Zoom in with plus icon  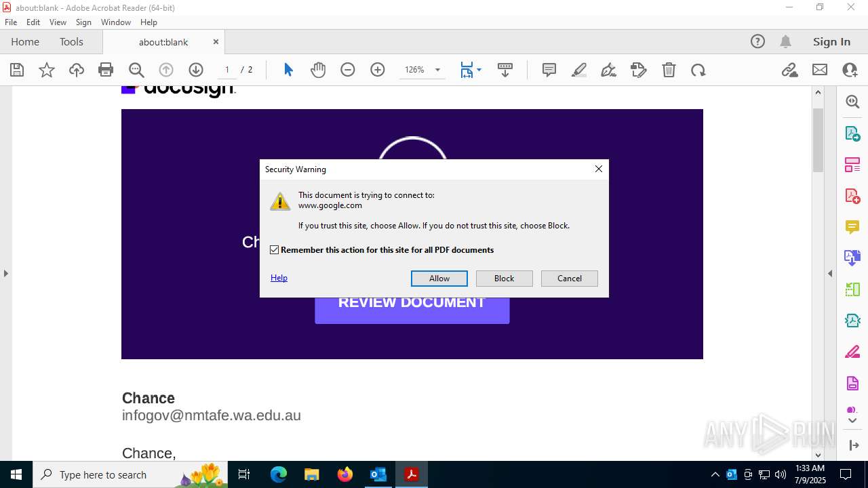(378, 70)
